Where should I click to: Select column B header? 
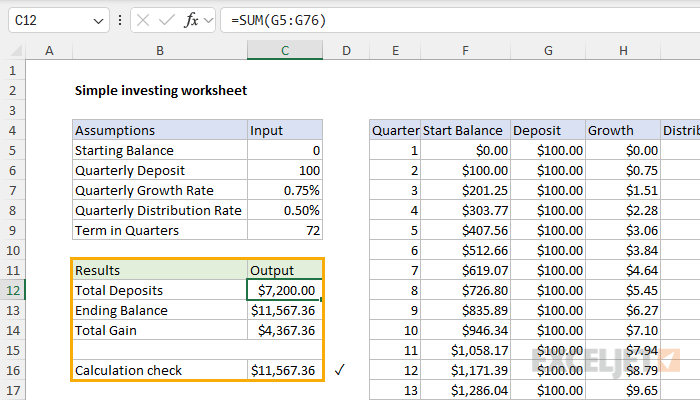tap(160, 50)
